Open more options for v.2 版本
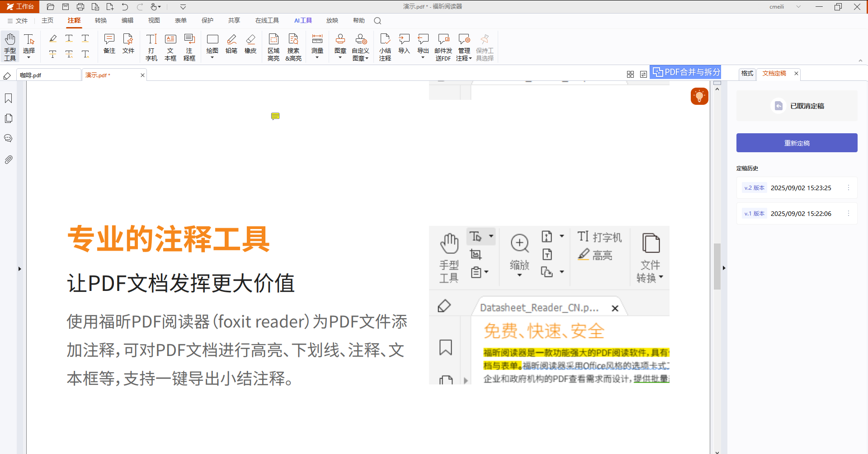 pos(849,188)
